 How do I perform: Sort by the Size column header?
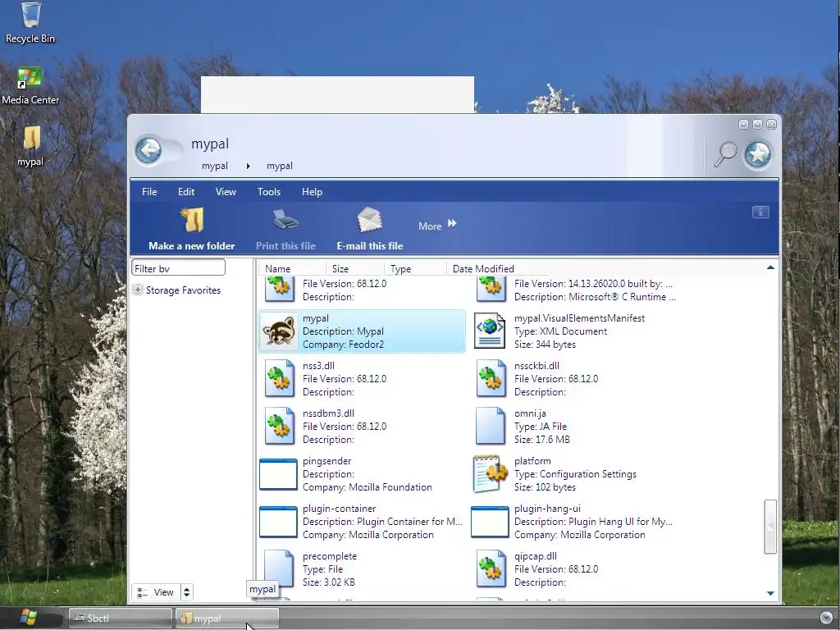point(355,268)
